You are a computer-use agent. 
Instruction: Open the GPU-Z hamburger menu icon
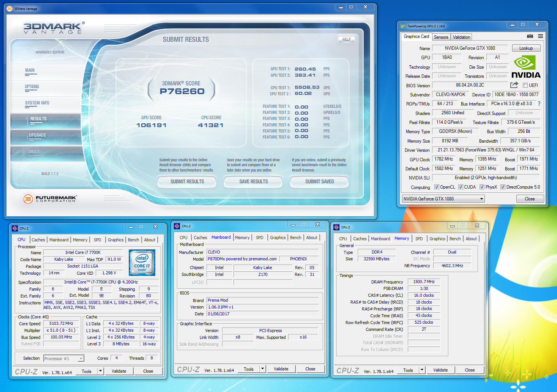(540, 36)
